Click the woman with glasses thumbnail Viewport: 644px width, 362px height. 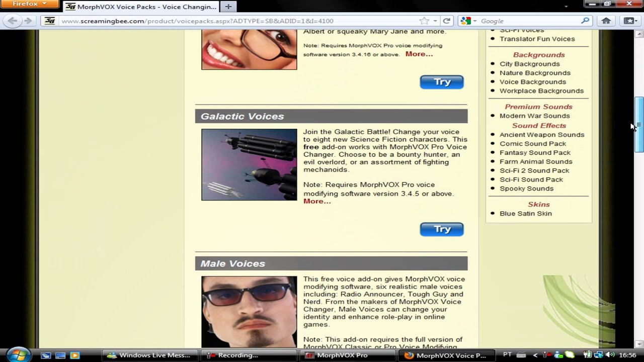(x=249, y=49)
